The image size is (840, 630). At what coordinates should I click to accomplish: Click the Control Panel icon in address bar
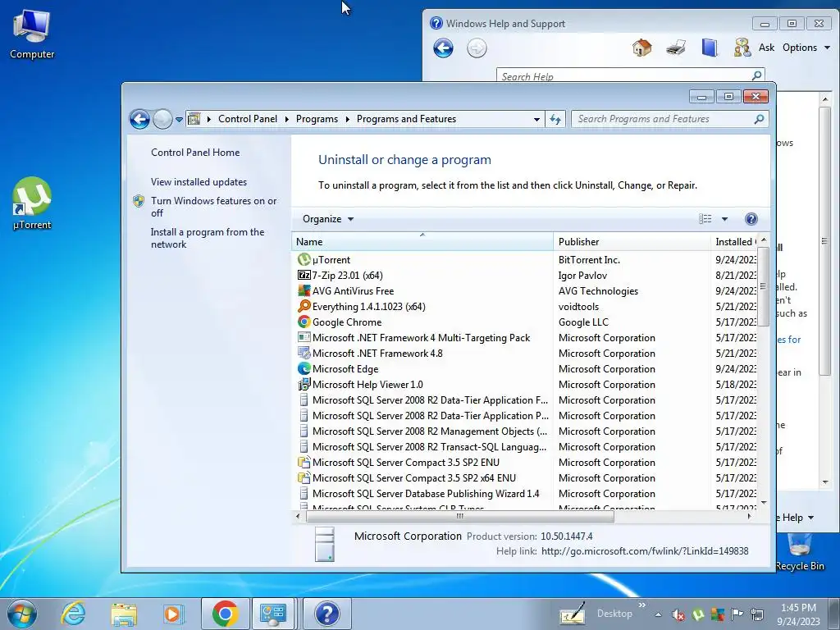[194, 119]
